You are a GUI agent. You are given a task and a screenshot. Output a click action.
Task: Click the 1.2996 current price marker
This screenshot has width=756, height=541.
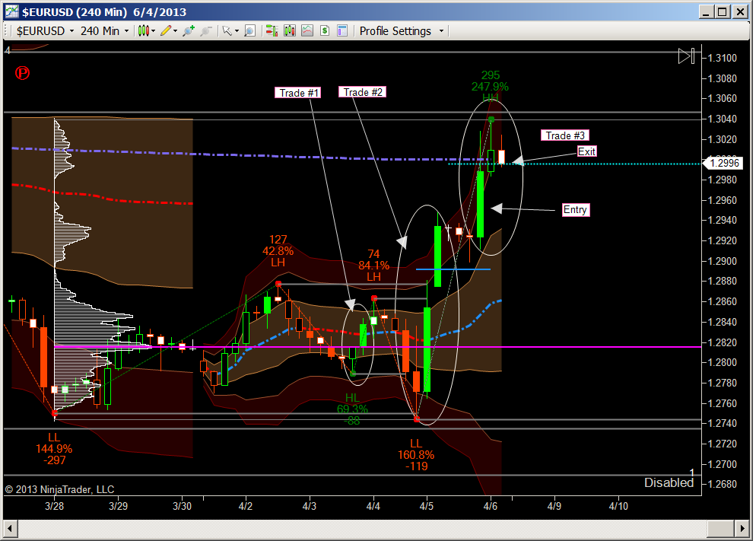pos(723,163)
